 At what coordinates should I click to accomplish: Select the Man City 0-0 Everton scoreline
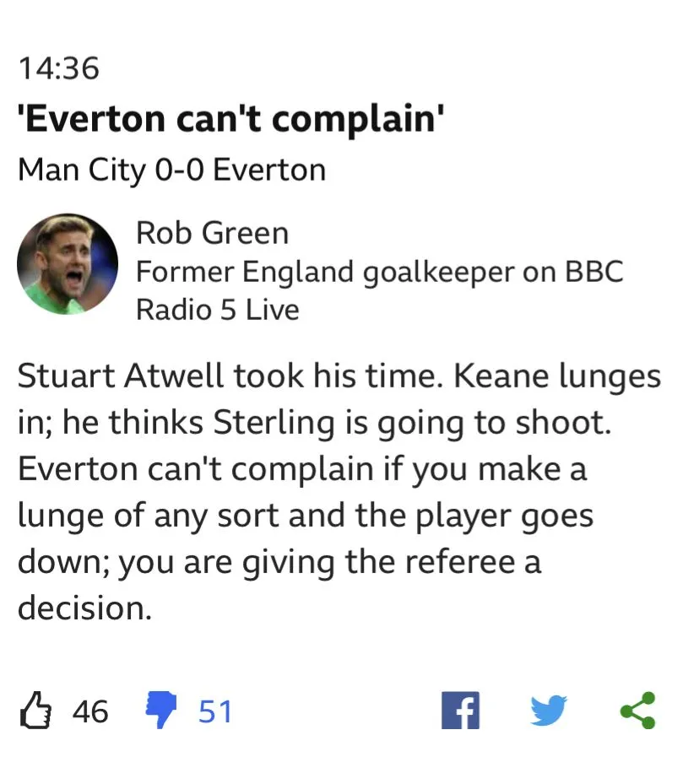171,170
